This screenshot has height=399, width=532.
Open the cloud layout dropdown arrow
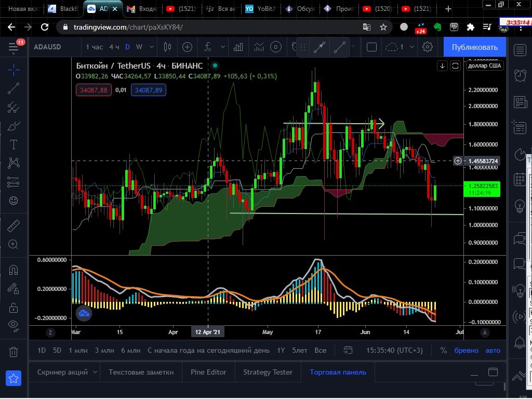[x=412, y=47]
